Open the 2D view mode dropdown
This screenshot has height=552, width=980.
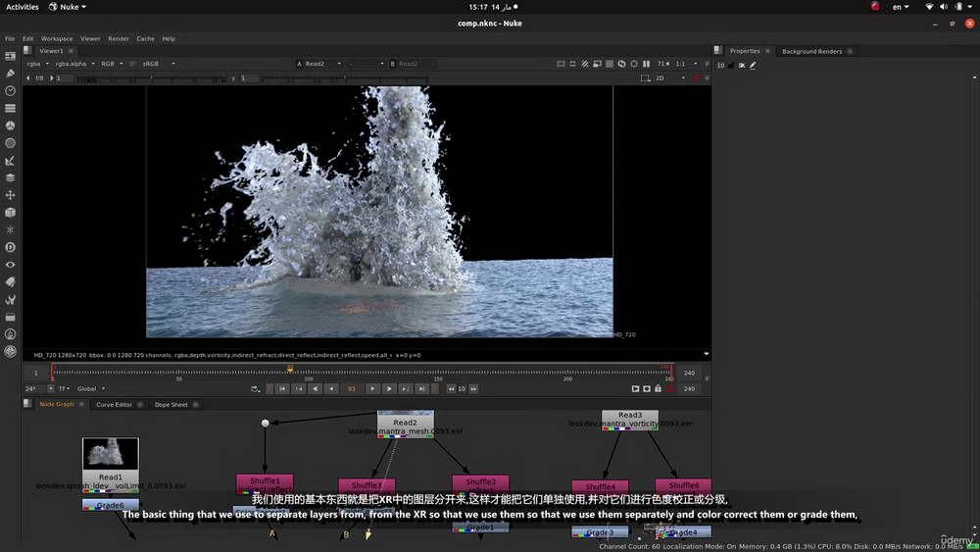coord(670,78)
